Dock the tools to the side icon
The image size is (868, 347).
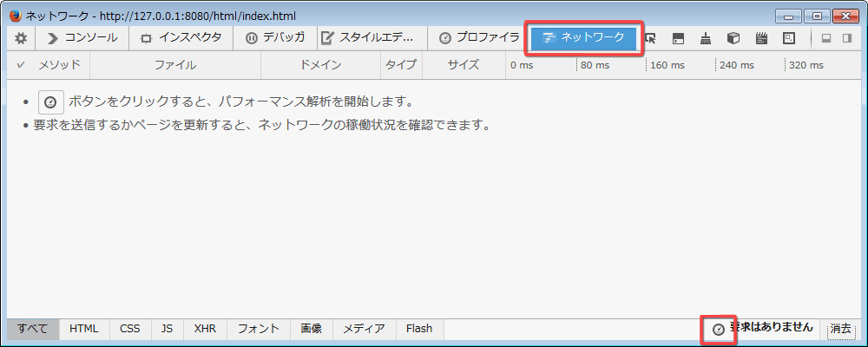[846, 38]
